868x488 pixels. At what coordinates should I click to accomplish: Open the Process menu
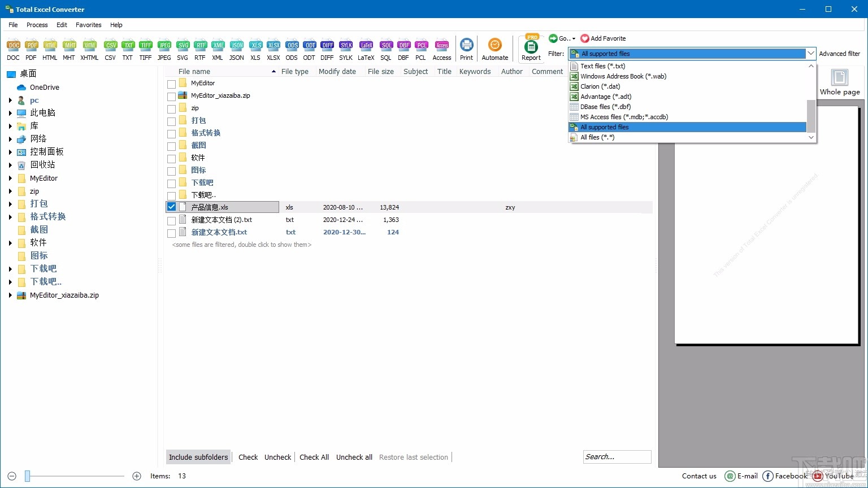(x=37, y=25)
